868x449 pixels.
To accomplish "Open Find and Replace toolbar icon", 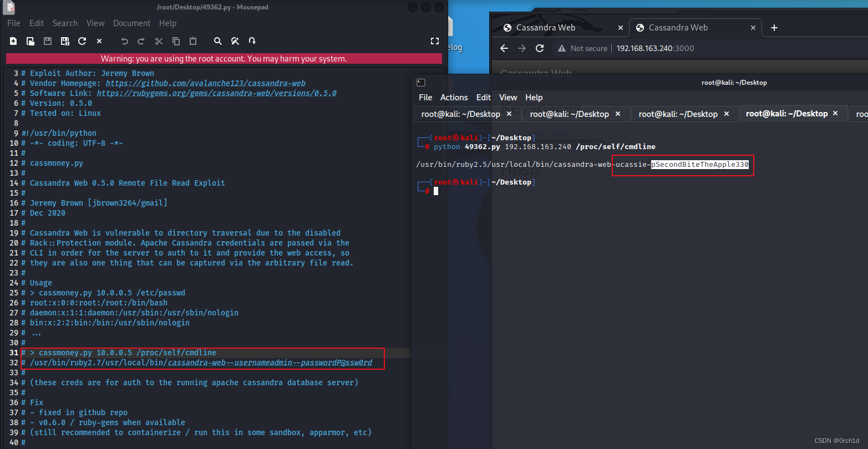I will coord(235,41).
